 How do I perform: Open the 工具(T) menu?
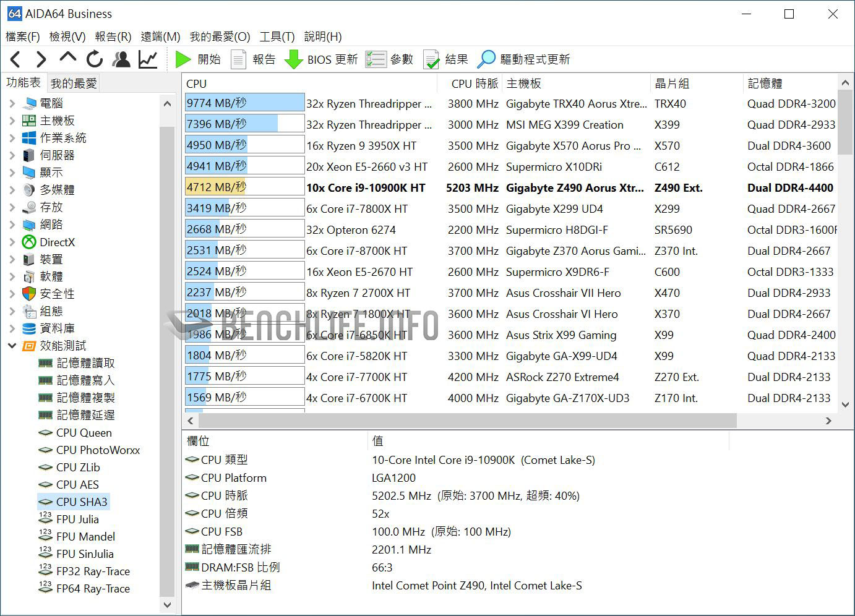277,36
